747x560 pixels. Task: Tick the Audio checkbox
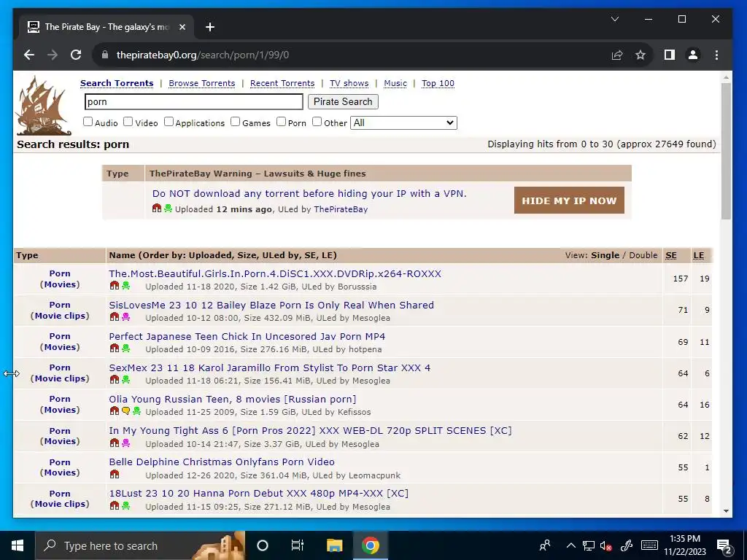coord(88,122)
